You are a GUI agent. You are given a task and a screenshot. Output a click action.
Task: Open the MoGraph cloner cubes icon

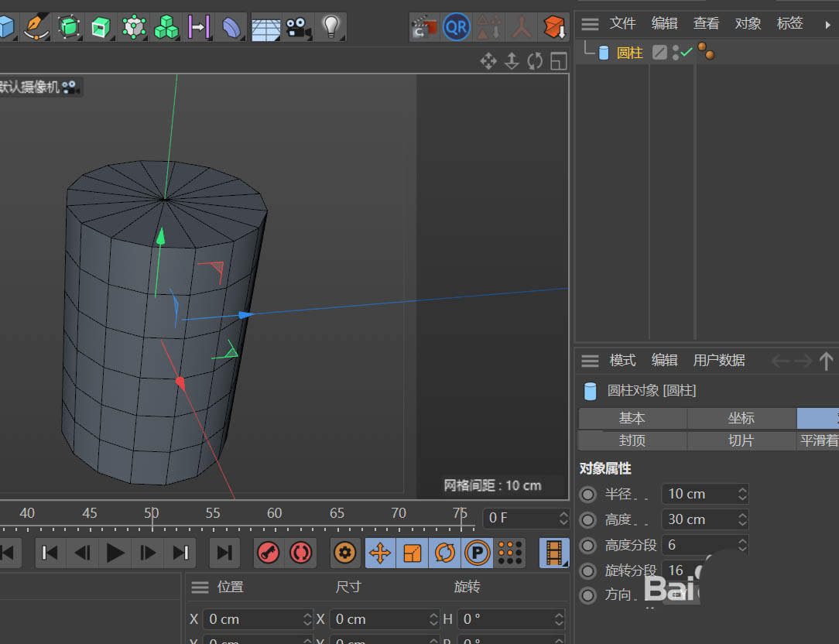point(166,28)
